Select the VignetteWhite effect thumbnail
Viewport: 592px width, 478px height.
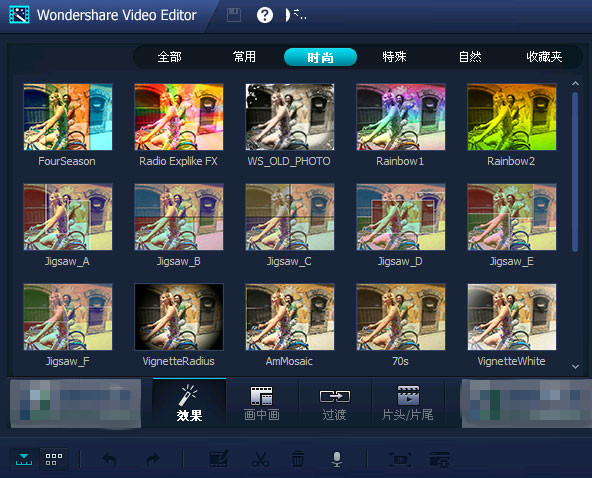pos(512,317)
